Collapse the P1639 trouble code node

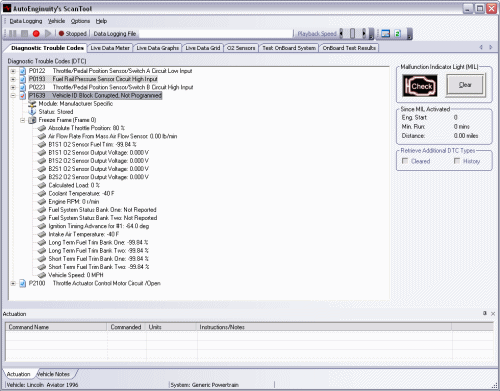pyautogui.click(x=13, y=96)
